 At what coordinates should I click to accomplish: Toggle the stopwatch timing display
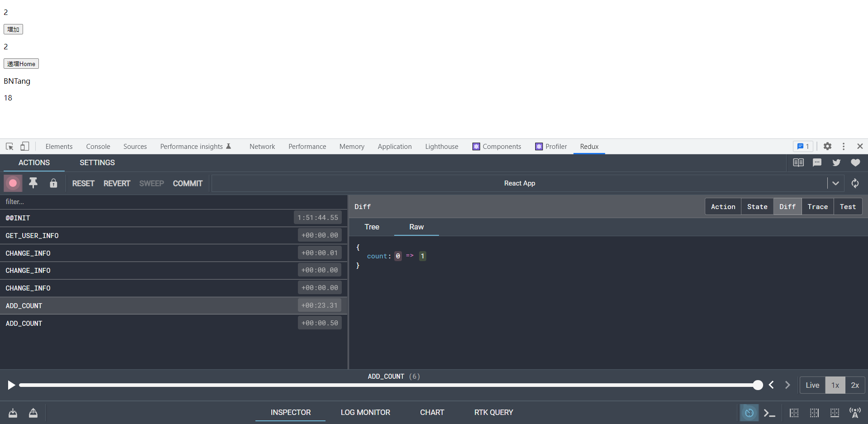click(x=750, y=413)
